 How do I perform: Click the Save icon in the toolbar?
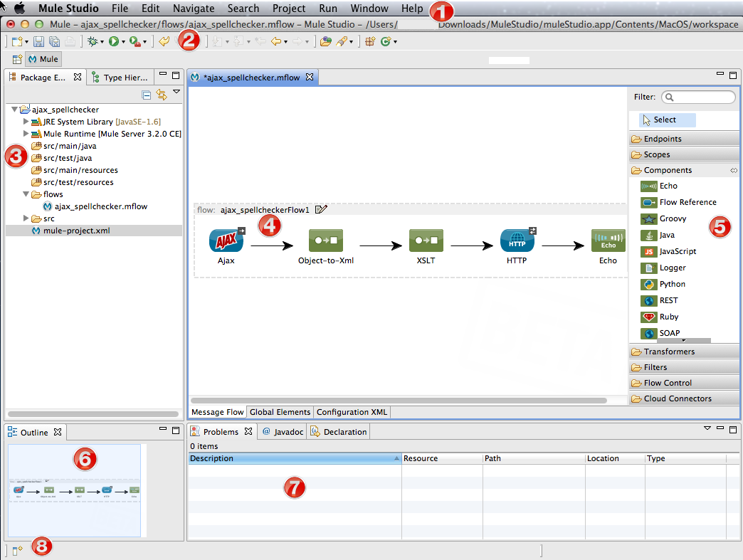38,42
